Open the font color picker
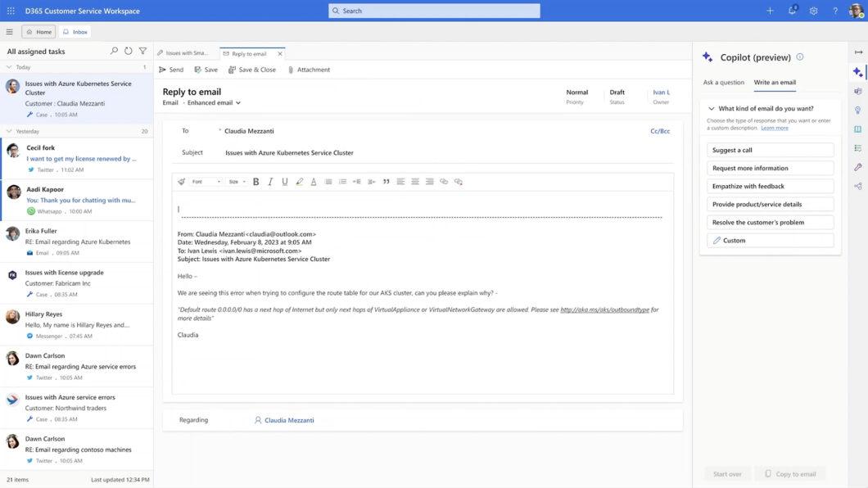This screenshot has height=488, width=868. click(x=314, y=182)
